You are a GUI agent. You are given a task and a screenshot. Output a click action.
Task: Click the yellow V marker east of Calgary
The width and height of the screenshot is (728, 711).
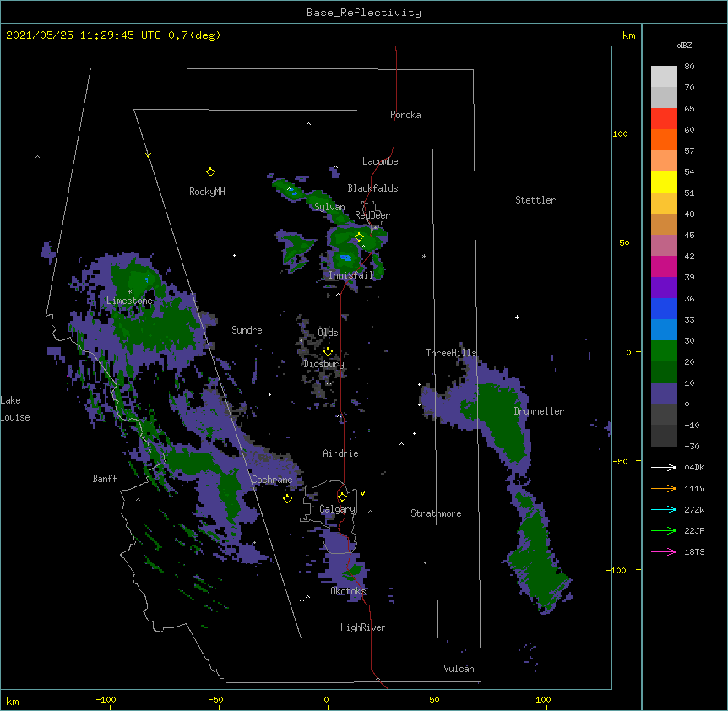362,493
